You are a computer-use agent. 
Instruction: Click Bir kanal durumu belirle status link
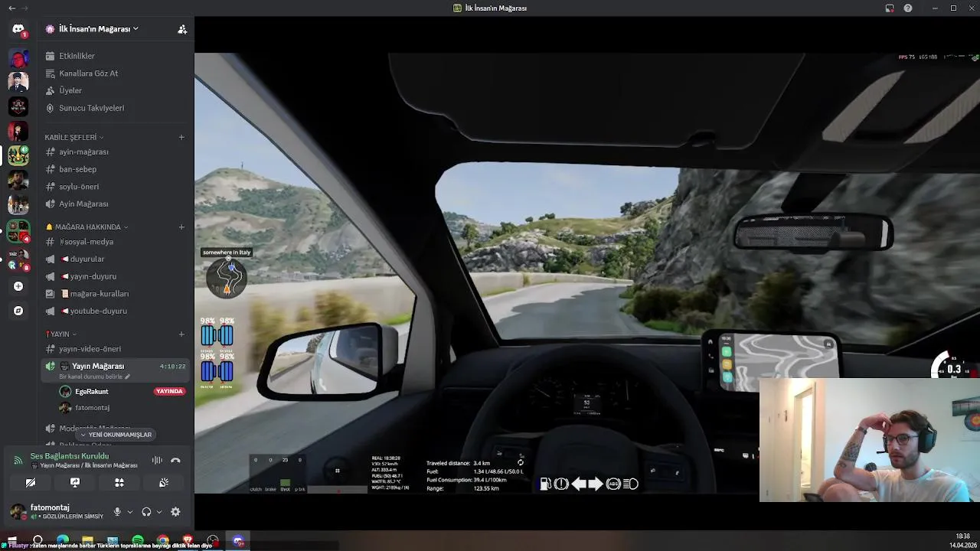(x=95, y=377)
